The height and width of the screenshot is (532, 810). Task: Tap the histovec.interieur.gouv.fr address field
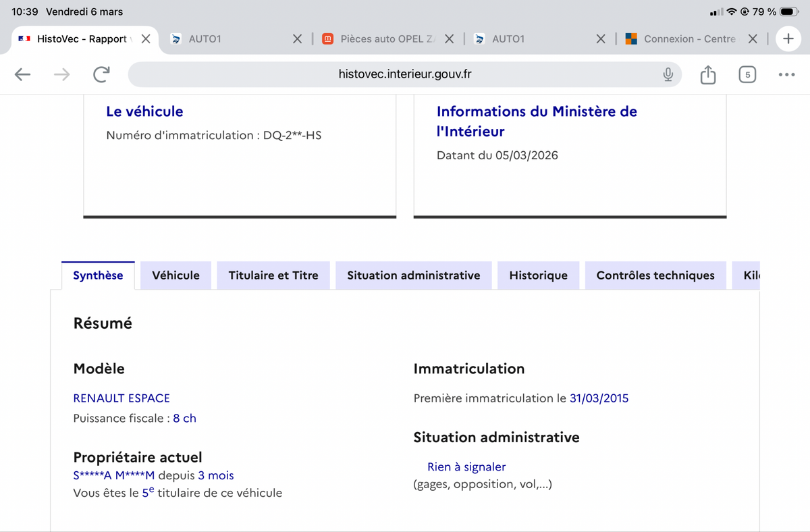tap(404, 74)
